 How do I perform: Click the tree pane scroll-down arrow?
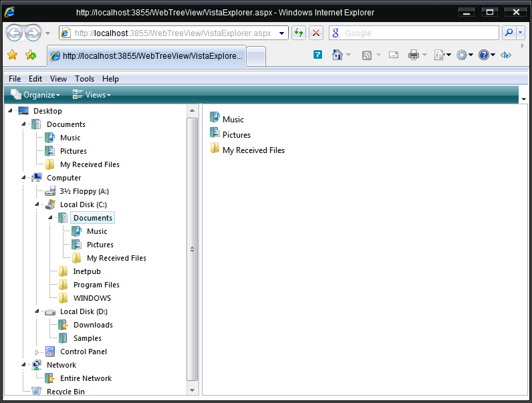(x=193, y=390)
